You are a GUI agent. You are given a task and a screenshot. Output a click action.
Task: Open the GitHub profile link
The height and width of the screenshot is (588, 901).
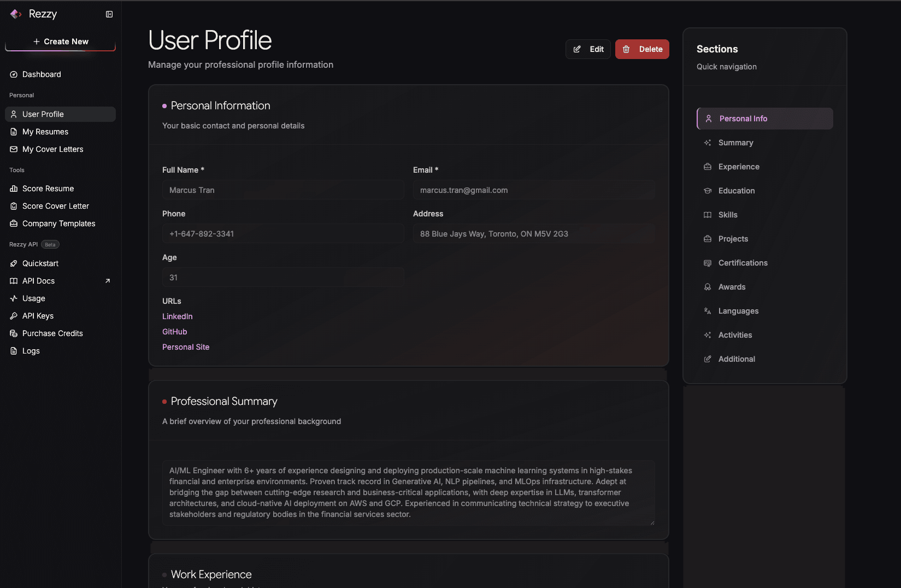(x=174, y=331)
